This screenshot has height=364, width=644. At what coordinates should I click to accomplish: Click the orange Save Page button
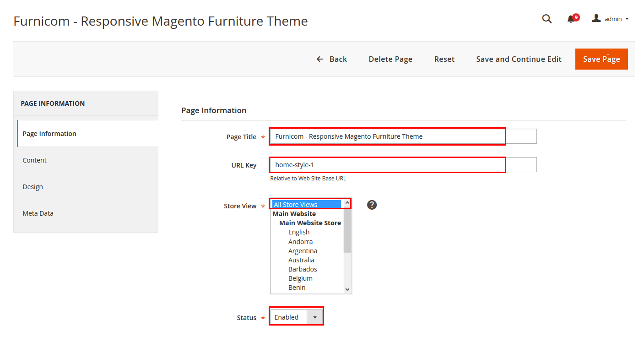click(x=601, y=59)
